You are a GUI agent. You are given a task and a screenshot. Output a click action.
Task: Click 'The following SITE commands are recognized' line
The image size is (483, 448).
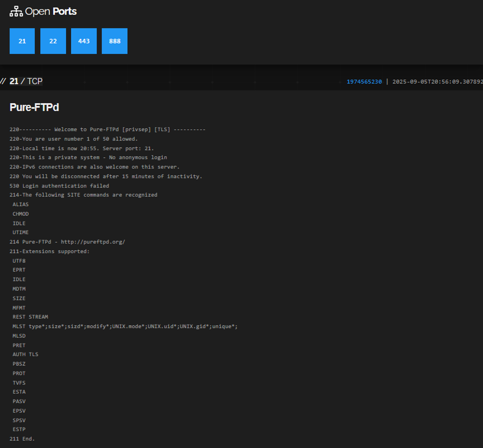[x=83, y=195]
